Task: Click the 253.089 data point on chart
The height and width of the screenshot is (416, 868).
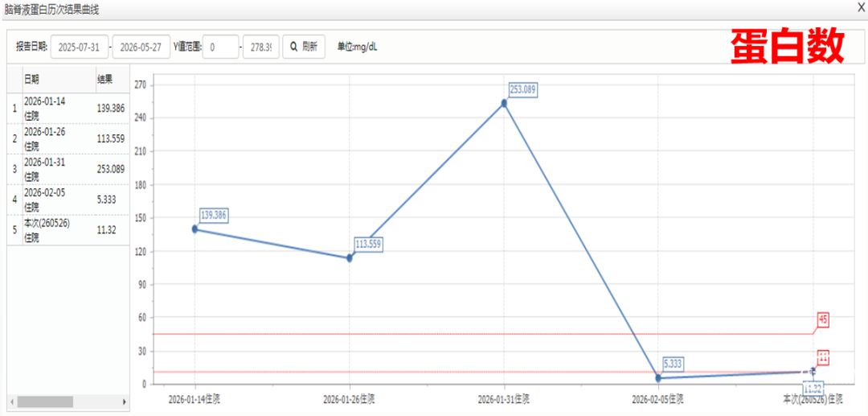Action: pos(504,103)
